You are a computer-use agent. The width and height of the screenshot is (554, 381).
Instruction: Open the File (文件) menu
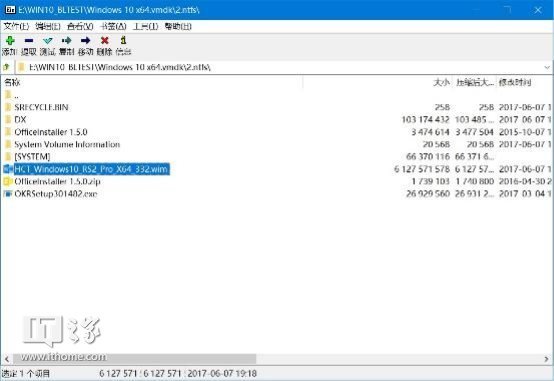(16, 26)
